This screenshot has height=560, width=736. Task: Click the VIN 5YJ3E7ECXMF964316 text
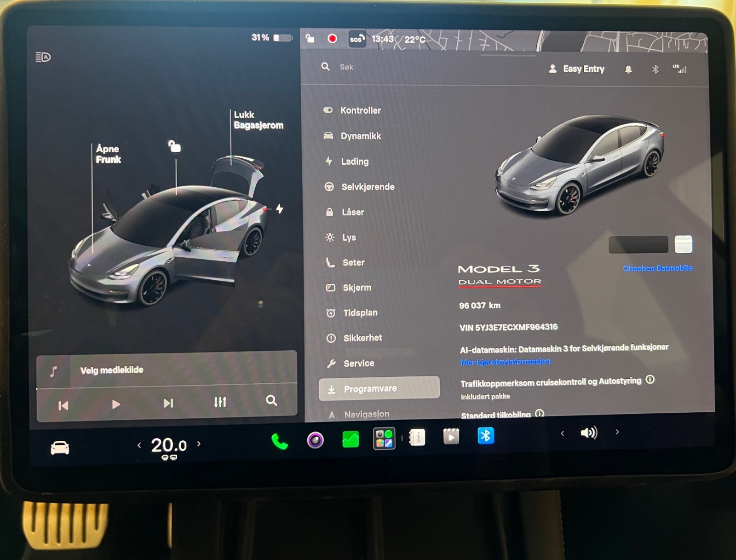[508, 327]
